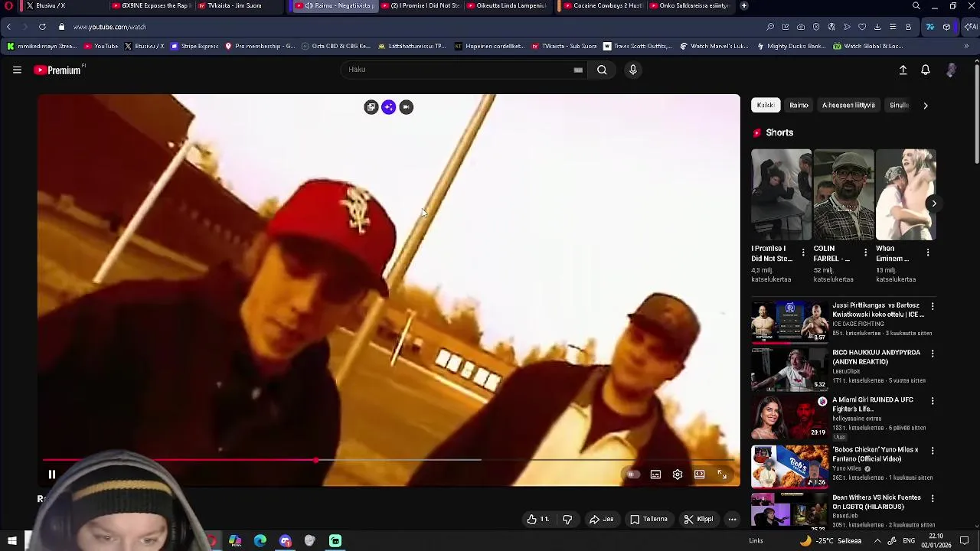Open RICO HAUKKUU ANDYPYROA video
This screenshot has height=551, width=980.
click(x=789, y=369)
